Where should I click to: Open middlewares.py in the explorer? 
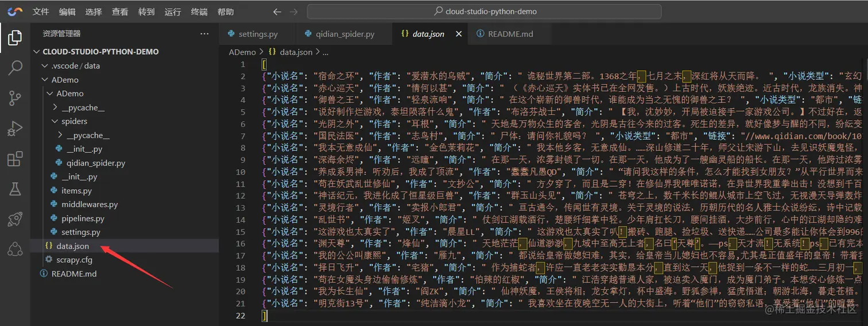125,204
